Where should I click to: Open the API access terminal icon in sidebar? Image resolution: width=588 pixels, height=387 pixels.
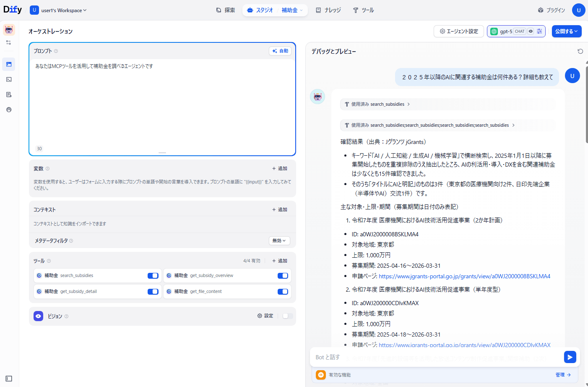(x=9, y=79)
